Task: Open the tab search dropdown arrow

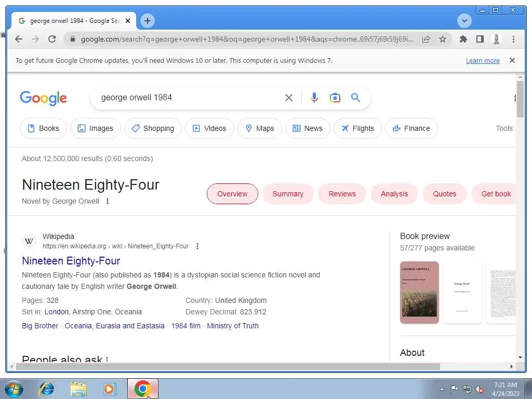Action: [464, 21]
